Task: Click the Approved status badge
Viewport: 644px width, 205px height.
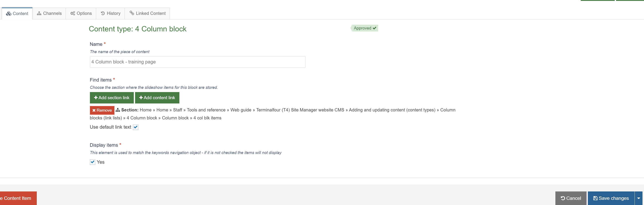Action: pyautogui.click(x=365, y=28)
